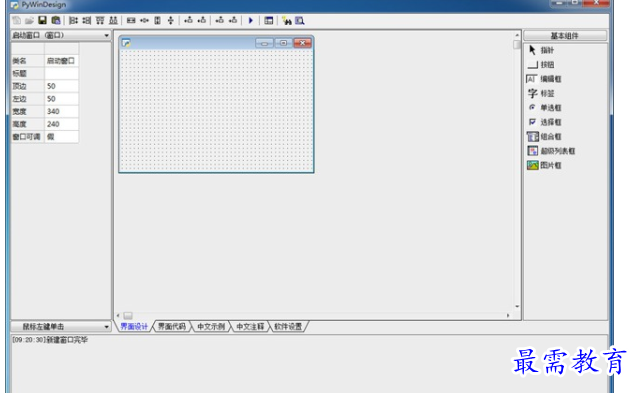Click the horizontal scroll right arrow
This screenshot has height=393, width=635.
click(508, 315)
